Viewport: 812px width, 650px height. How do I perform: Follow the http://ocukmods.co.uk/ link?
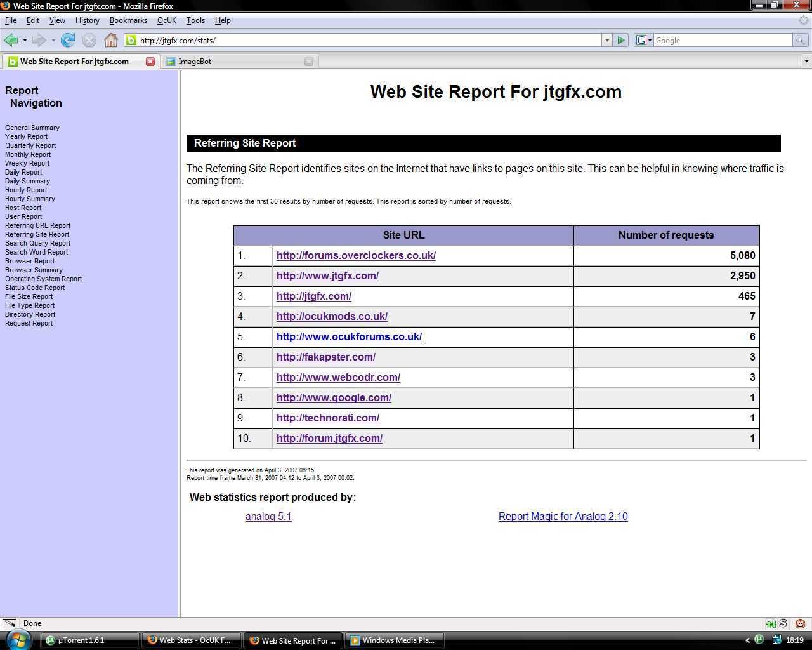coord(332,316)
